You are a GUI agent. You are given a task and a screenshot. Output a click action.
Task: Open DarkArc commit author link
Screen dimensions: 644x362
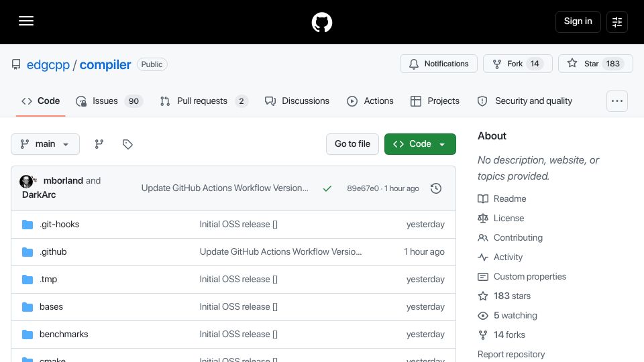click(39, 194)
